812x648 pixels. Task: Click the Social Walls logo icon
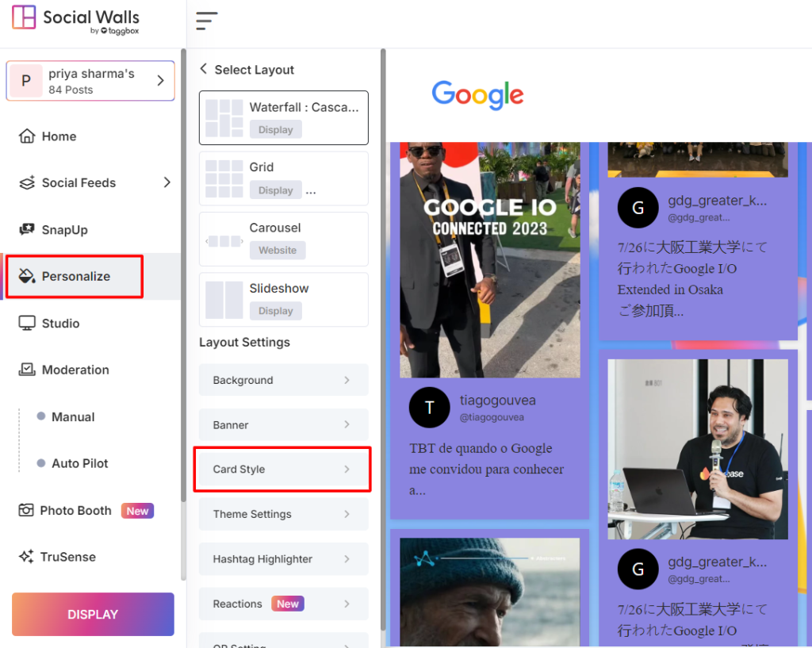tap(24, 17)
